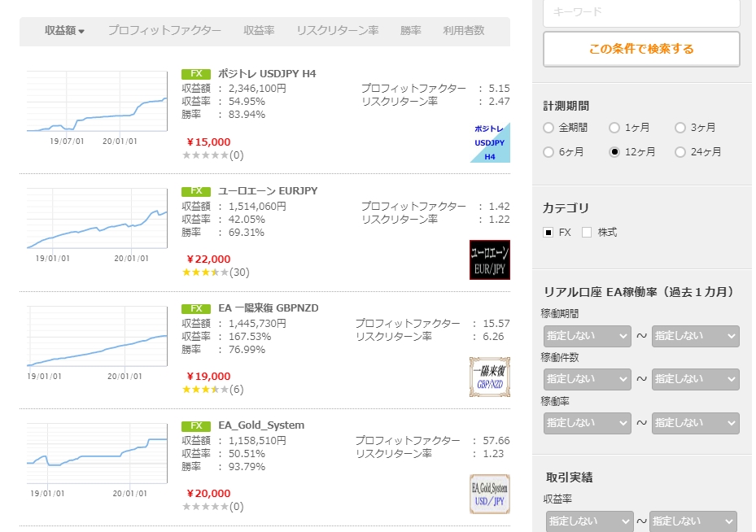Image resolution: width=756 pixels, height=532 pixels.
Task: Click the ポジトレ USDJPY H4 product icon
Action: [490, 142]
